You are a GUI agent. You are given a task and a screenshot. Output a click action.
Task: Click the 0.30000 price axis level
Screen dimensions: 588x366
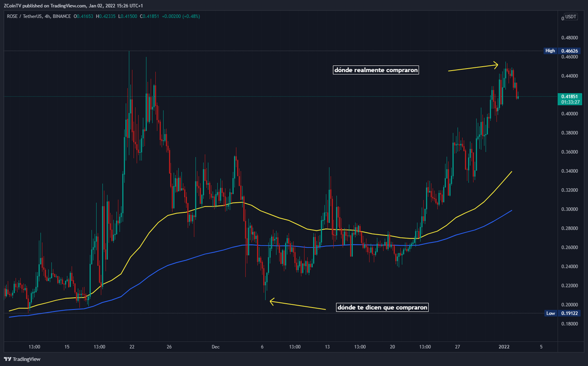(x=569, y=209)
